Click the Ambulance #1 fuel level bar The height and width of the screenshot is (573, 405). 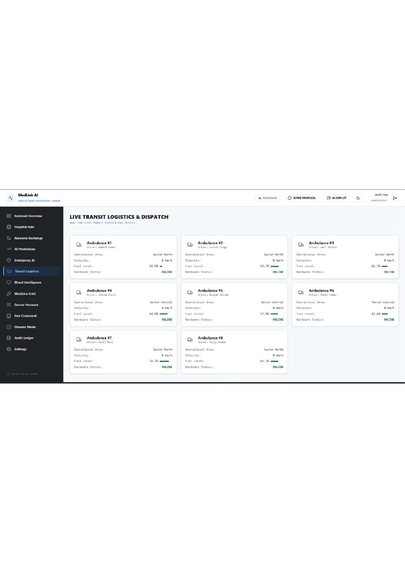(161, 266)
